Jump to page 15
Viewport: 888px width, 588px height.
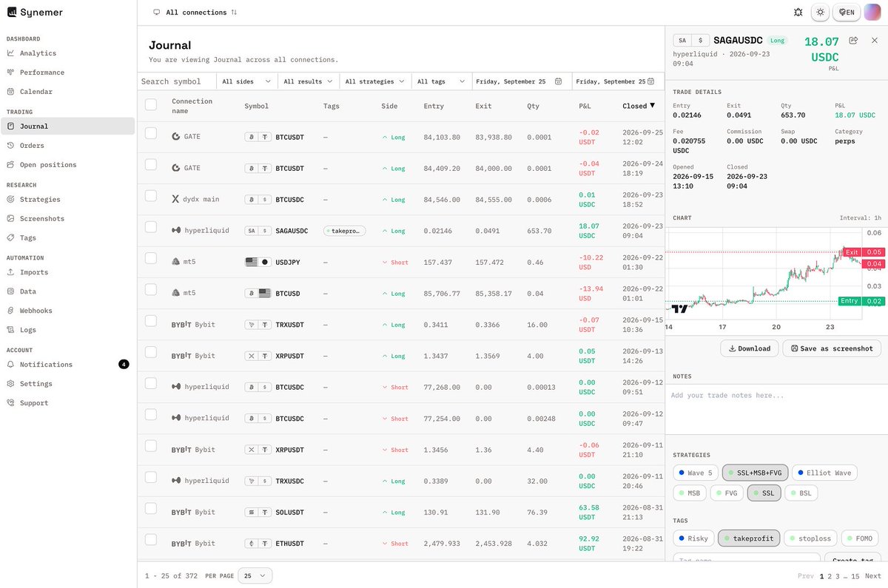(x=855, y=576)
